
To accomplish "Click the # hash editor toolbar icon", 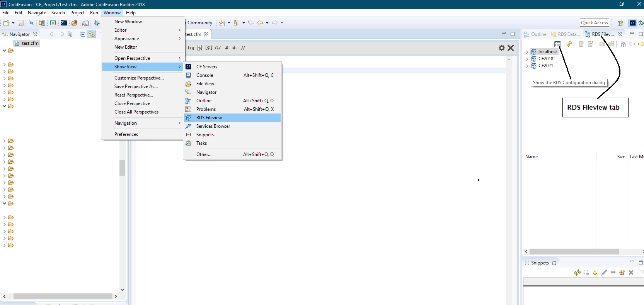I will click(227, 48).
